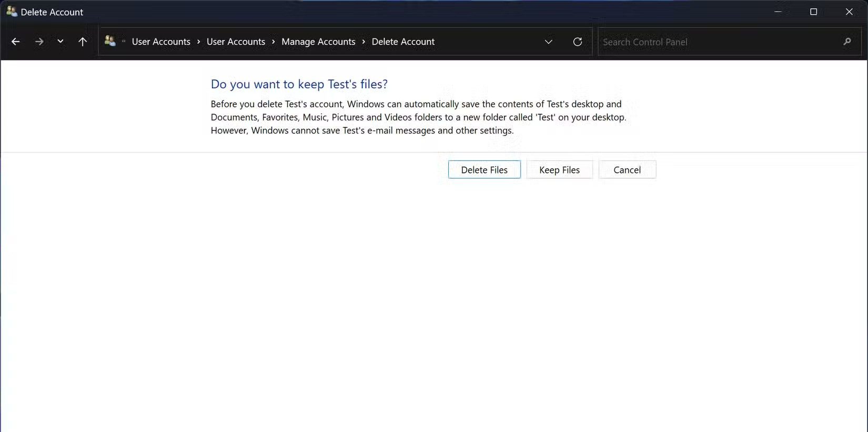Click the User Accounts icon in address bar
868x432 pixels.
[x=110, y=41]
